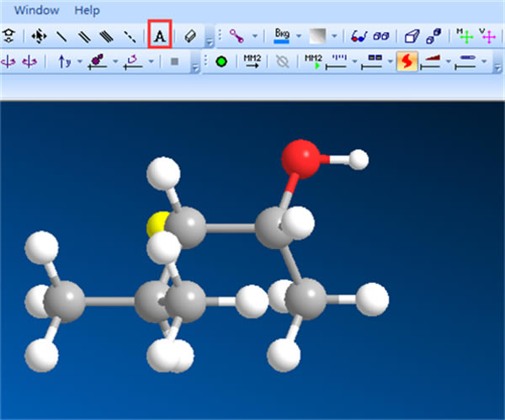The height and width of the screenshot is (420, 505).
Task: Choose the Triple Bond drawing tool
Action: [x=106, y=36]
